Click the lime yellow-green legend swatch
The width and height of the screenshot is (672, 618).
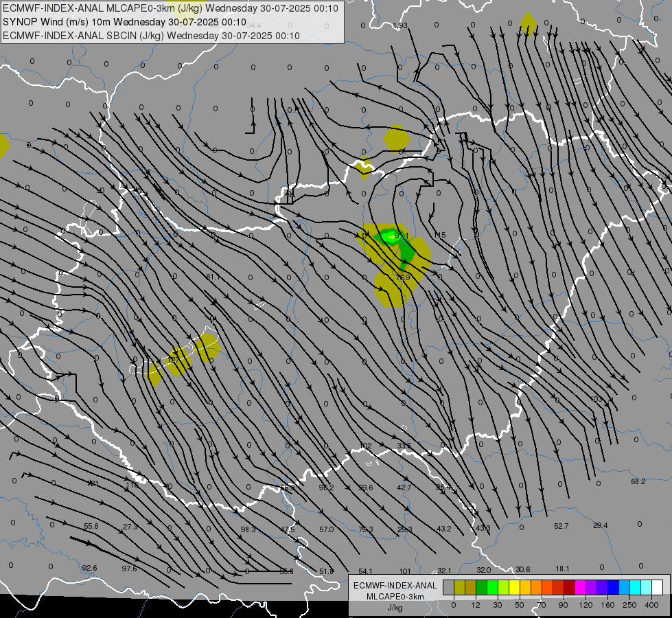[x=503, y=587]
